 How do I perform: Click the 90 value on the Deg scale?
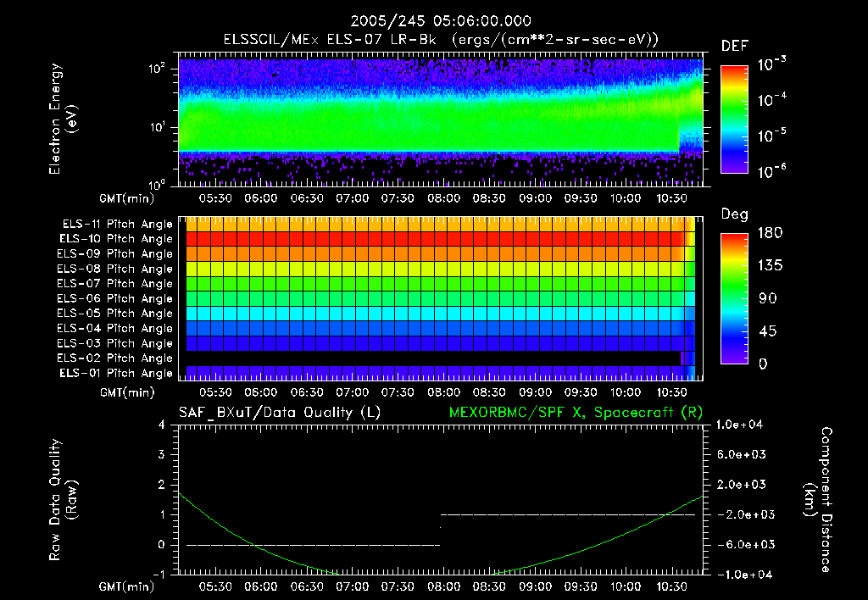coord(767,298)
